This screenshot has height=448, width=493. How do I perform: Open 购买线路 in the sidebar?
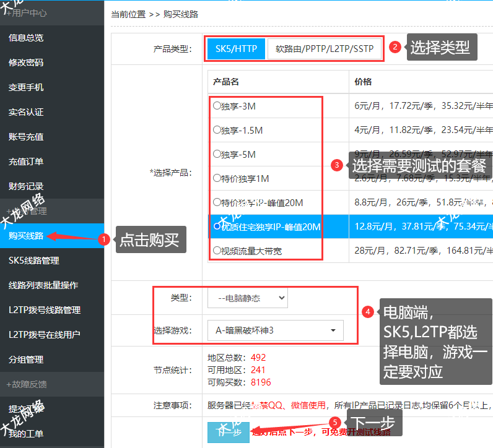(26, 236)
